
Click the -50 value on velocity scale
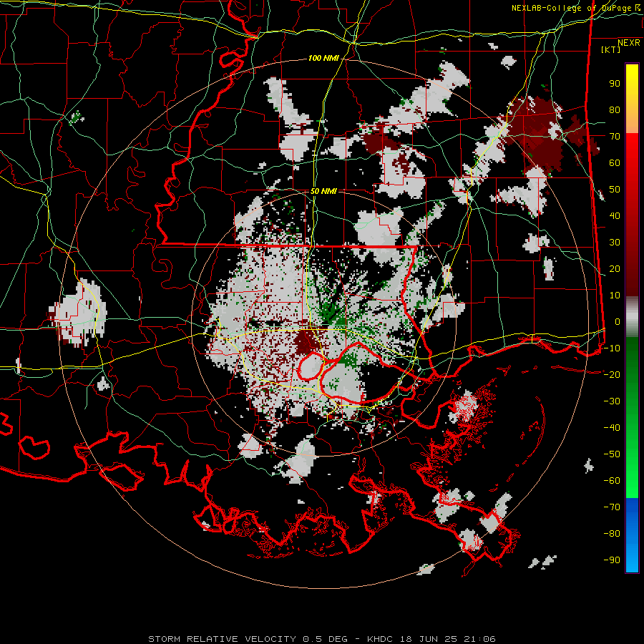click(x=612, y=454)
